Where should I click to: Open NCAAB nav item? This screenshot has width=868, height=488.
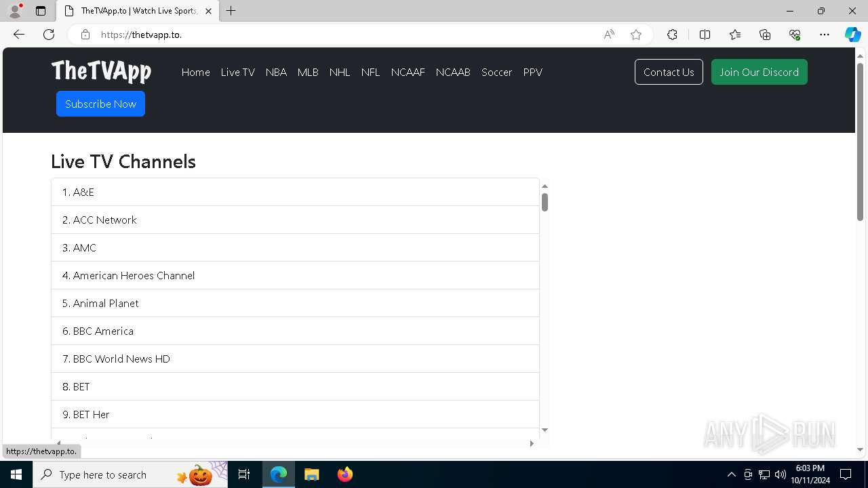coord(453,73)
